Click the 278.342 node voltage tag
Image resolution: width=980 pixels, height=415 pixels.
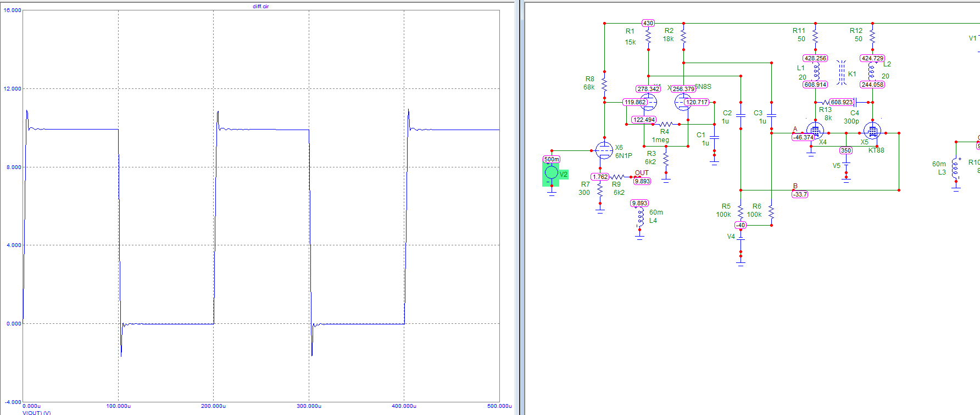(648, 89)
